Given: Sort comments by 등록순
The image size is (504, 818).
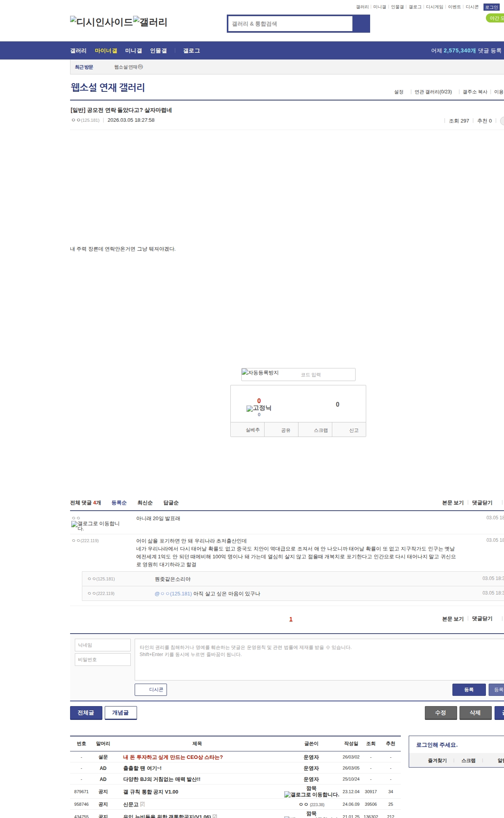Looking at the screenshot, I should (119, 503).
